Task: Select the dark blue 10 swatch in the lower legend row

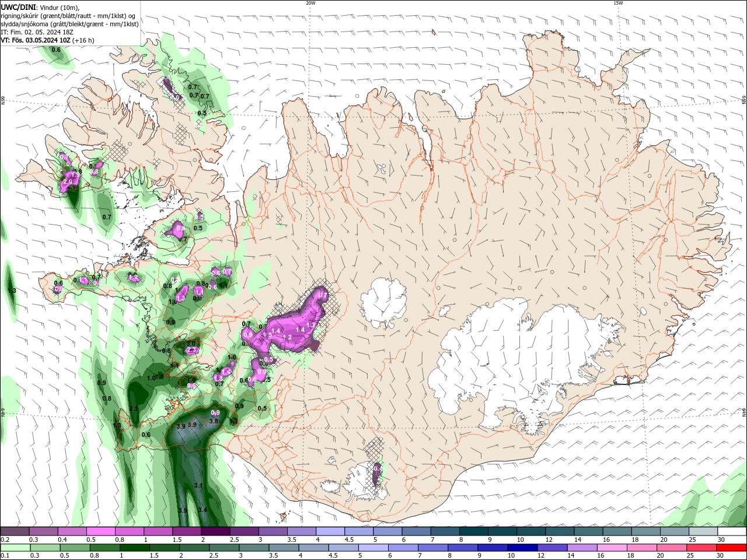Action: [521, 548]
